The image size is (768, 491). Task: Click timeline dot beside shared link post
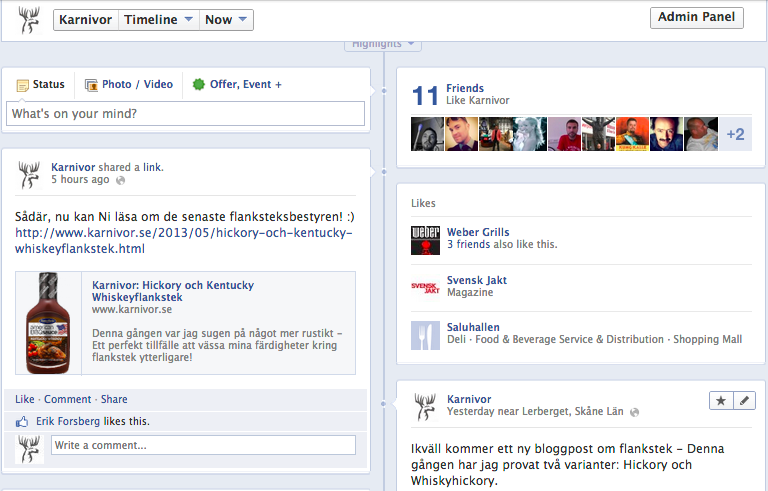click(x=384, y=172)
